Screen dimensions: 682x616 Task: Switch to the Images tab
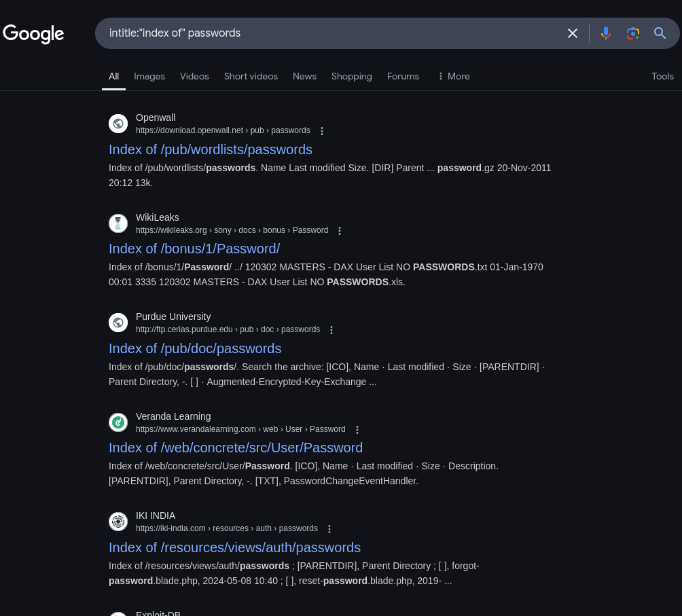(x=149, y=77)
